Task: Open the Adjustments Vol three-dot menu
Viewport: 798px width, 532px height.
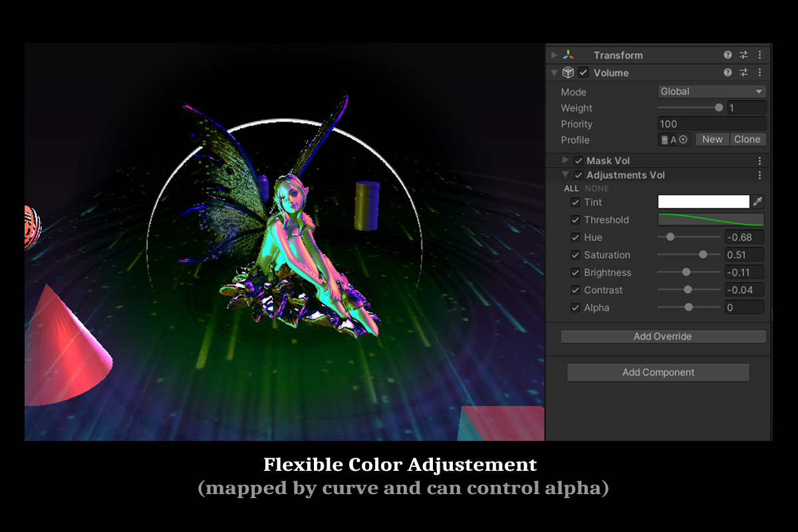Action: 759,174
